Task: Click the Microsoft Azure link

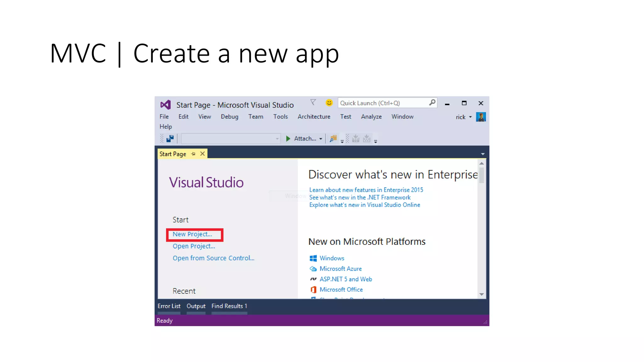Action: (341, 269)
